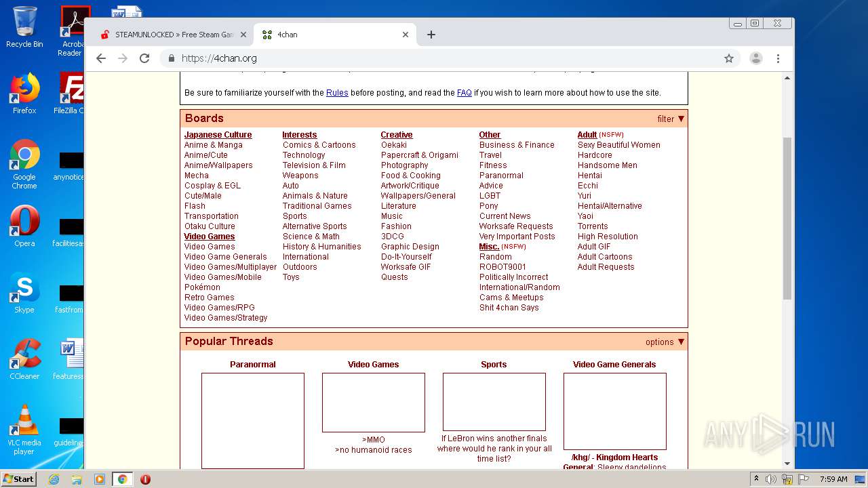The height and width of the screenshot is (488, 868).
Task: Click the system clock showing 7:59 AM
Action: pos(833,479)
